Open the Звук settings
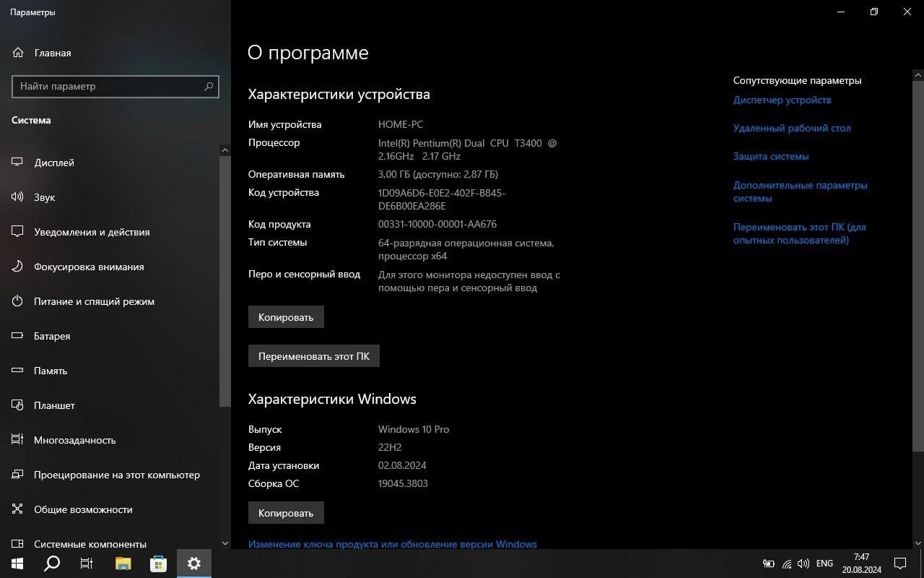 [x=110, y=197]
